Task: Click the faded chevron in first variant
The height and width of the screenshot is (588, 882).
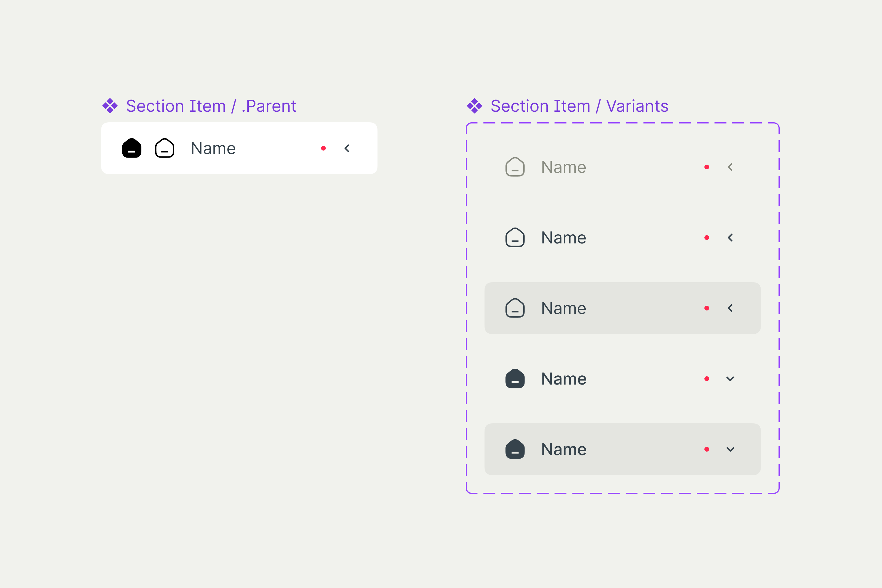Action: (x=730, y=167)
